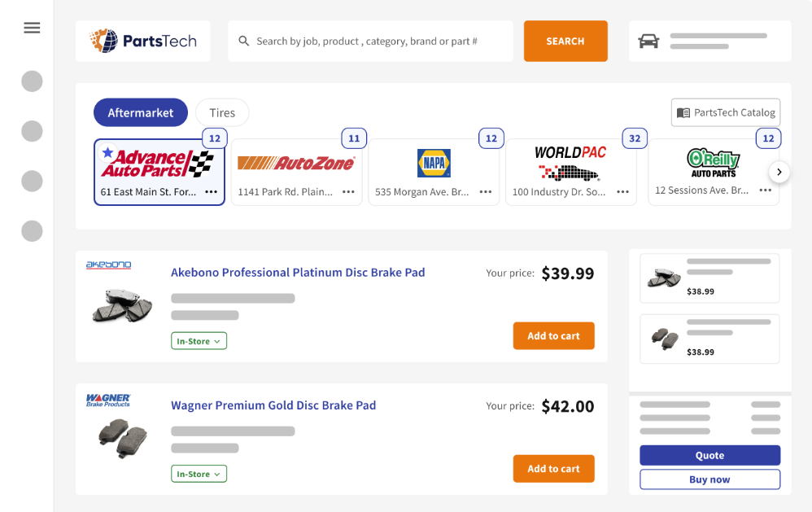Open the navigation hamburger menu
Viewport: 812px width, 512px height.
(32, 27)
